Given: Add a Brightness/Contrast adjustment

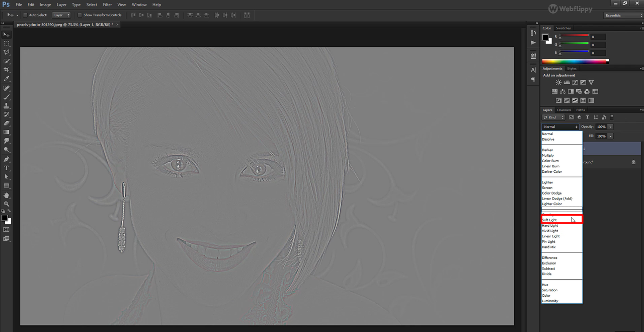Looking at the screenshot, I should click(x=558, y=82).
